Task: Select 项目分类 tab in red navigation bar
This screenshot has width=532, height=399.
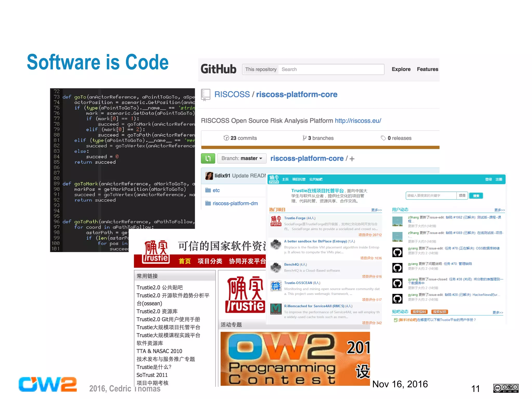Action: [x=210, y=261]
